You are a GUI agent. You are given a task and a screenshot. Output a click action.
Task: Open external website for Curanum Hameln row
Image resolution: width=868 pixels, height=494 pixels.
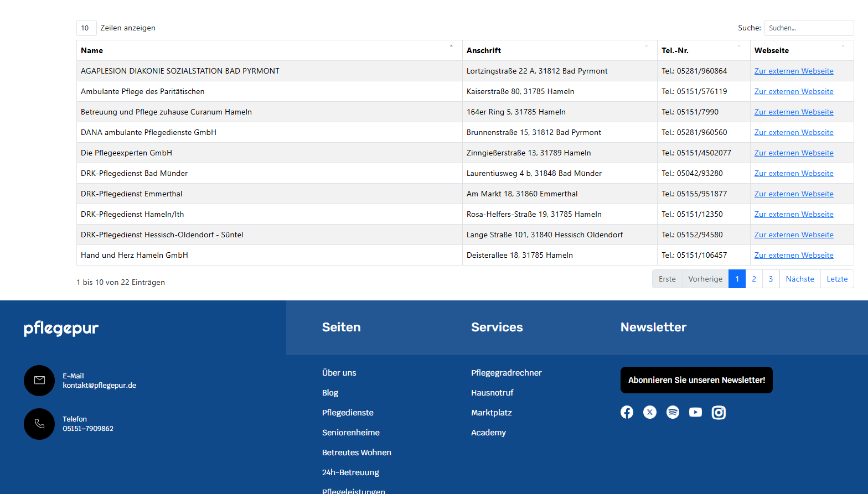click(x=794, y=112)
